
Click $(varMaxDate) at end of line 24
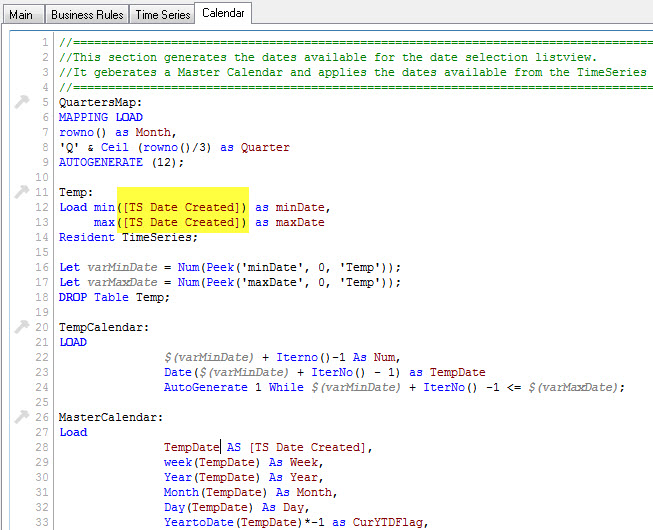pos(573,387)
